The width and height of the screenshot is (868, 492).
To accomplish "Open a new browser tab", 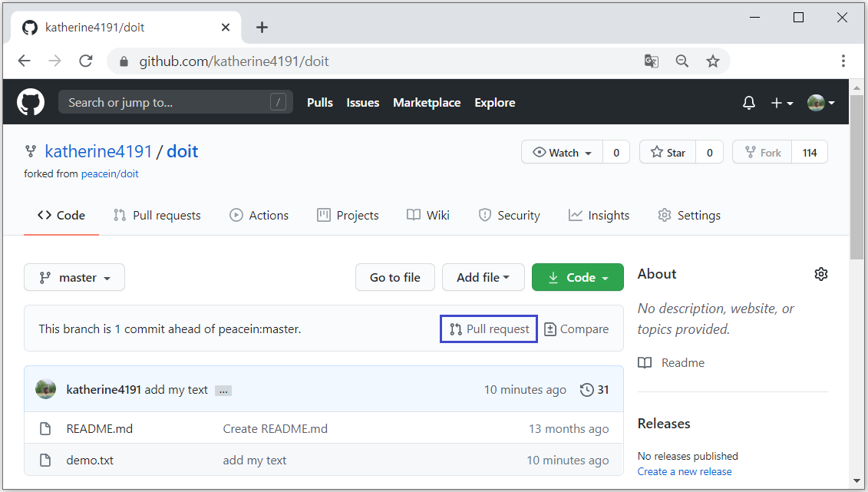I will tap(262, 27).
